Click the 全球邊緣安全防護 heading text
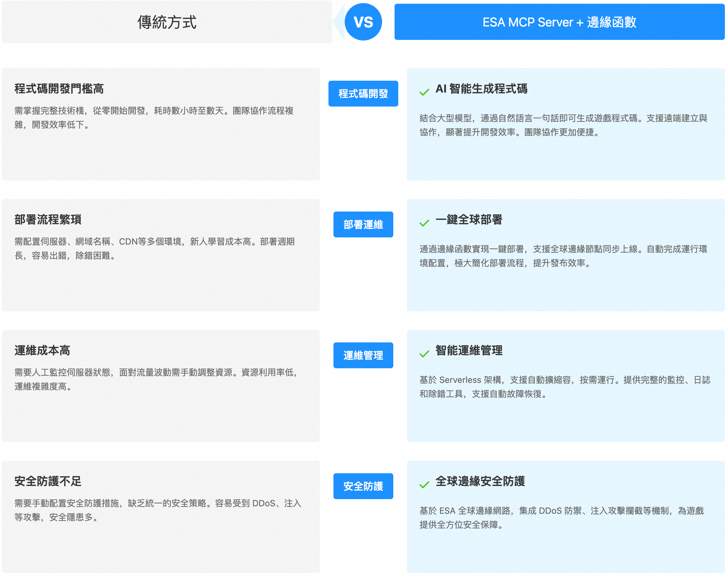Viewport: 728px width, 577px height. 480,481
